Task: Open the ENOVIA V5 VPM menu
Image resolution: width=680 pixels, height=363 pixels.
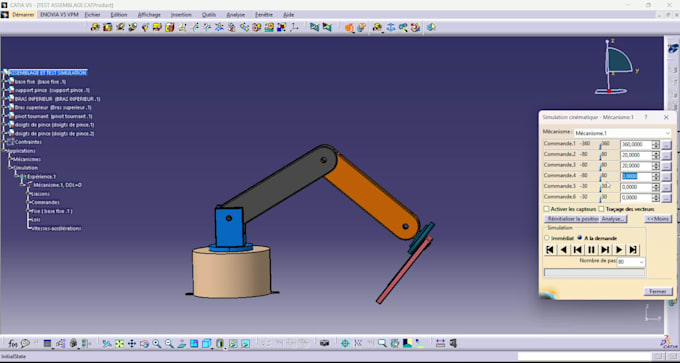Action: [59, 15]
